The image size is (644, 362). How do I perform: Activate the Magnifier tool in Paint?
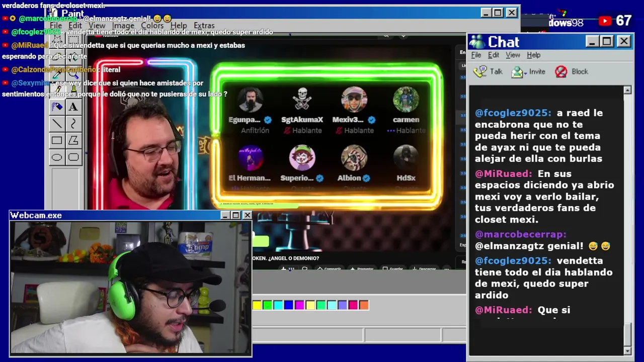coord(73,73)
